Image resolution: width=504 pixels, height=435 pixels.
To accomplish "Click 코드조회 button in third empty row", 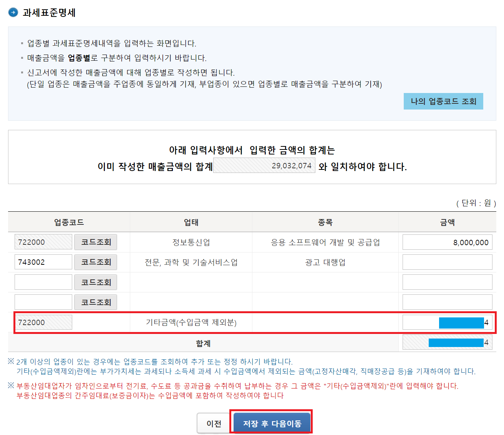I will click(96, 282).
